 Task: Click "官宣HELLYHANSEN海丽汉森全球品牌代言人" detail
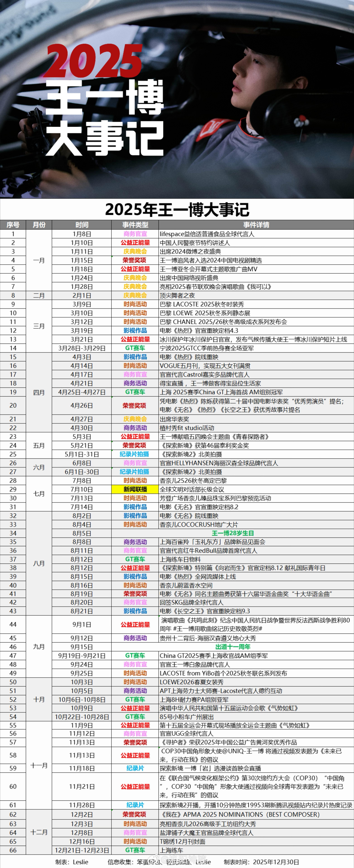pos(219,463)
